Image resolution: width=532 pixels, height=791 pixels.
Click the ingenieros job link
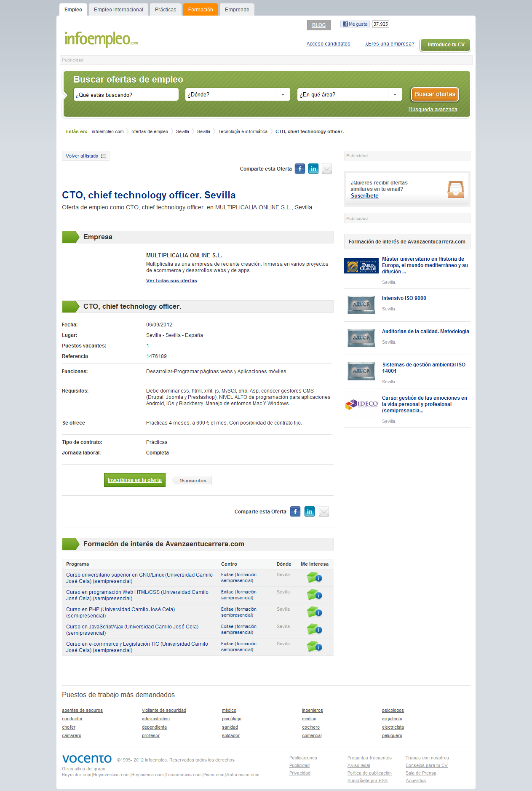313,711
